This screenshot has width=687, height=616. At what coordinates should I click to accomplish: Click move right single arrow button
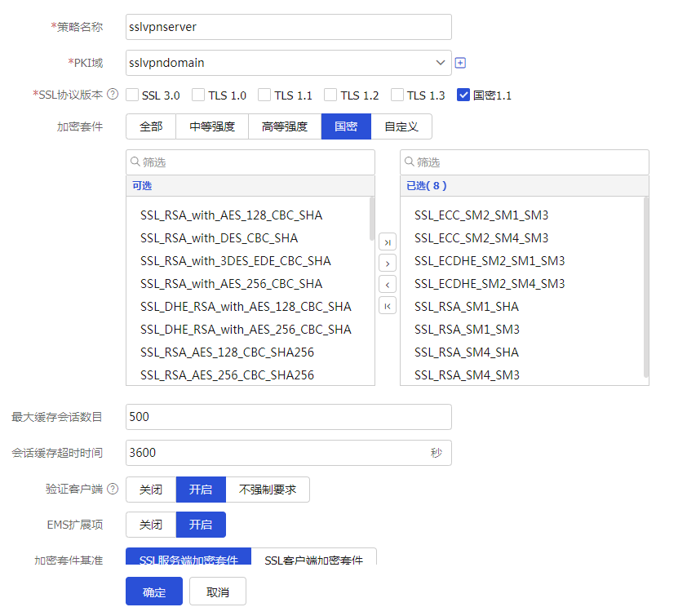(x=388, y=263)
